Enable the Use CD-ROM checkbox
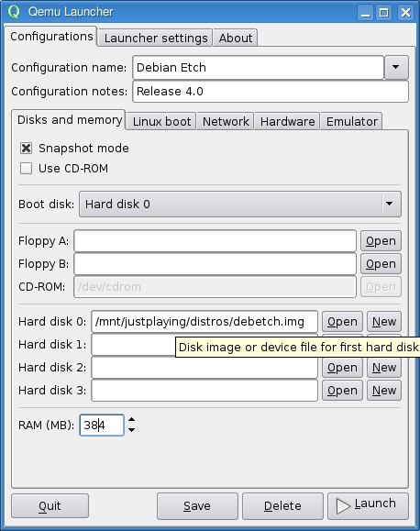Screen dimensions: 420x531 click(26, 169)
